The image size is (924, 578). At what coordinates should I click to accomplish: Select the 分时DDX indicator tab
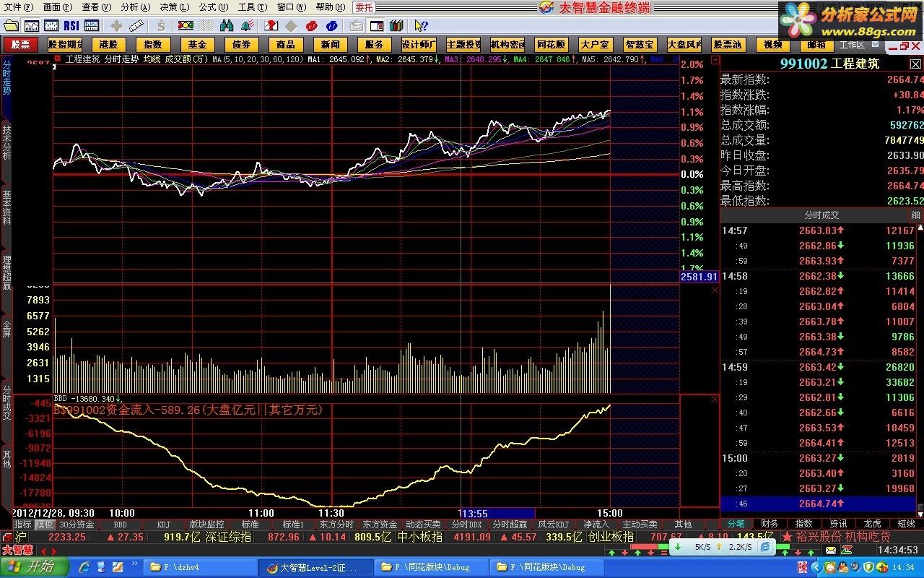pyautogui.click(x=466, y=525)
